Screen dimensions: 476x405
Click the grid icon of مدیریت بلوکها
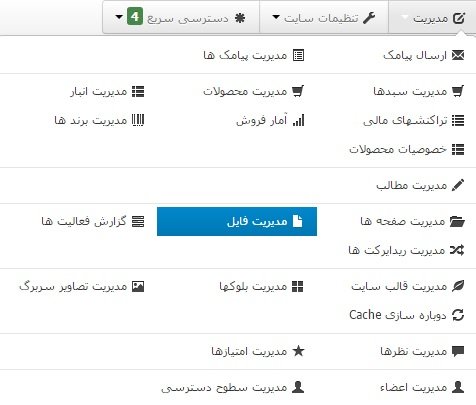click(x=298, y=286)
